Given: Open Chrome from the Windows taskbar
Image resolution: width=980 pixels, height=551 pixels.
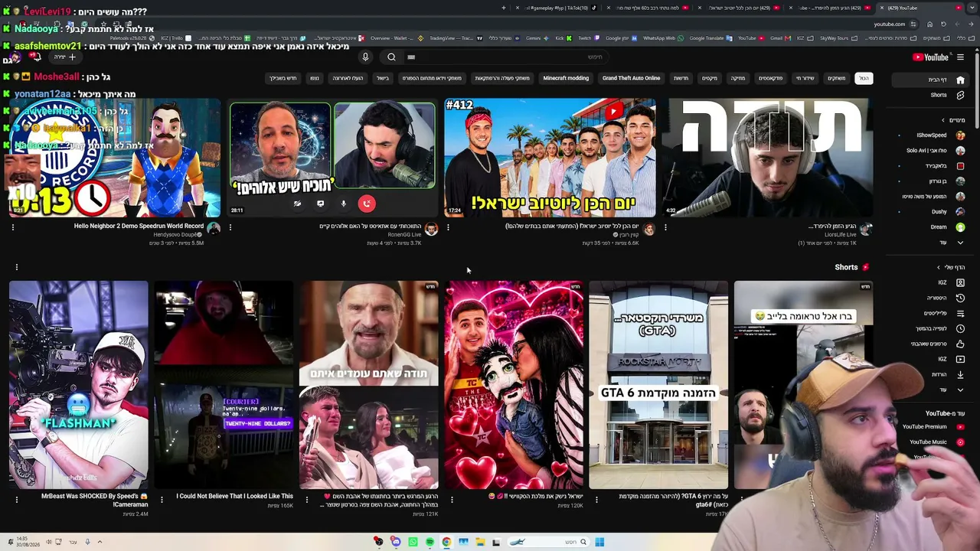Looking at the screenshot, I should 446,543.
